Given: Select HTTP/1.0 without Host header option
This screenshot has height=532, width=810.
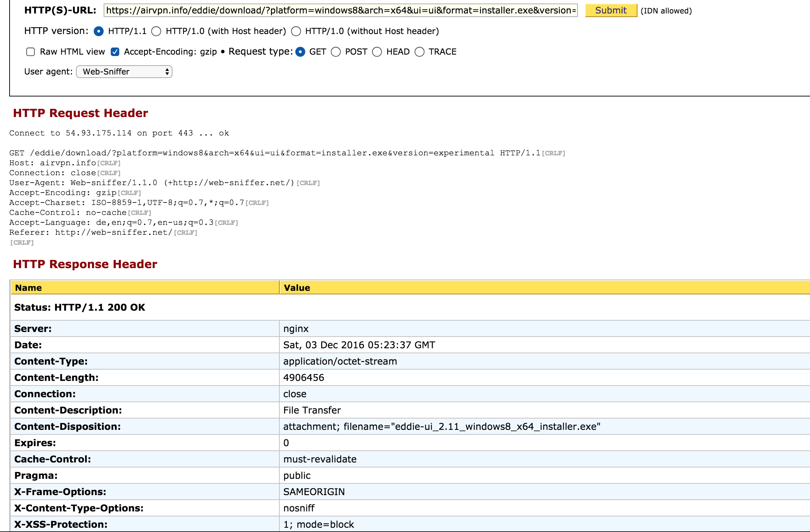Looking at the screenshot, I should pyautogui.click(x=296, y=31).
